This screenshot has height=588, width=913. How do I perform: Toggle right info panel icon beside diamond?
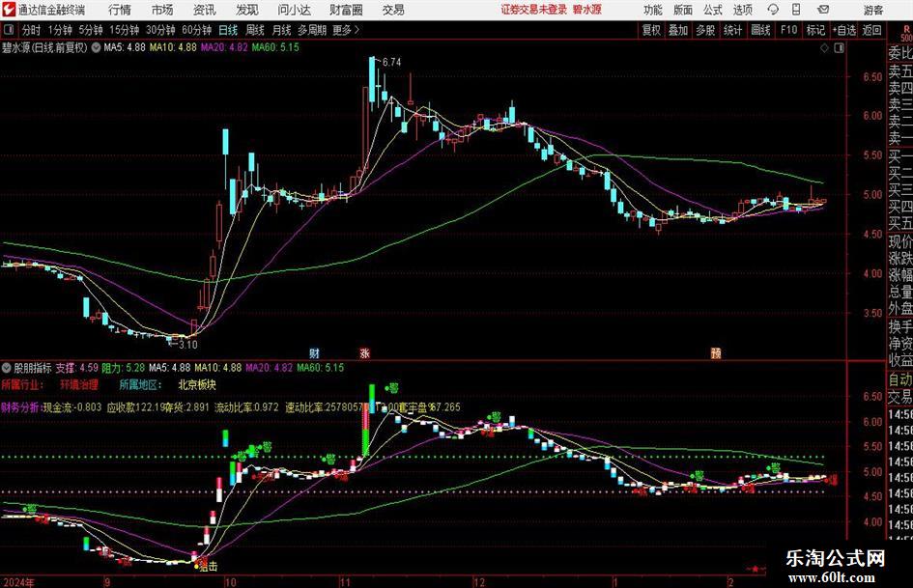pos(839,48)
